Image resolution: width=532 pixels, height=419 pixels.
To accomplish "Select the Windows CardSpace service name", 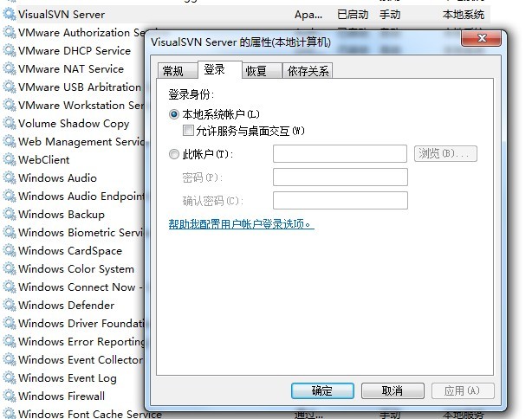I will point(70,250).
